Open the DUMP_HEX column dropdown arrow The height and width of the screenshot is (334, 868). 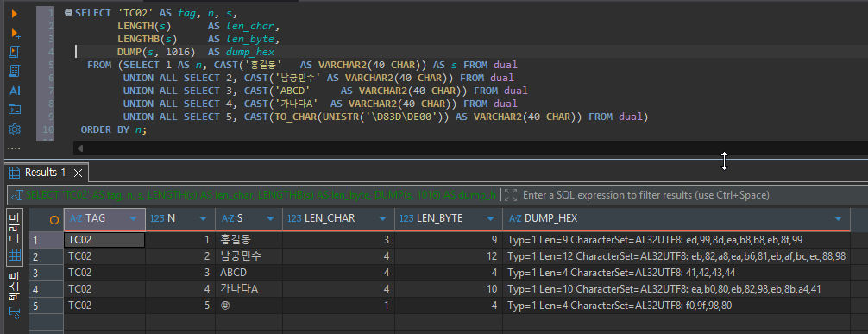point(838,219)
